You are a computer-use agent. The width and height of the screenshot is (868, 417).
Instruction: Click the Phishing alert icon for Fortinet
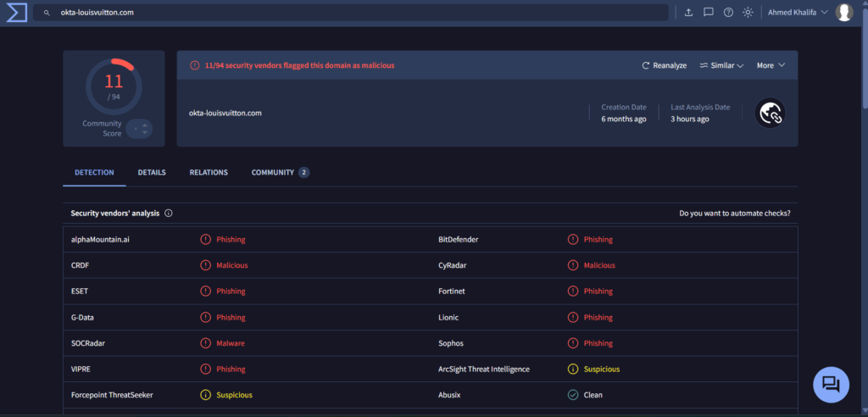(573, 292)
